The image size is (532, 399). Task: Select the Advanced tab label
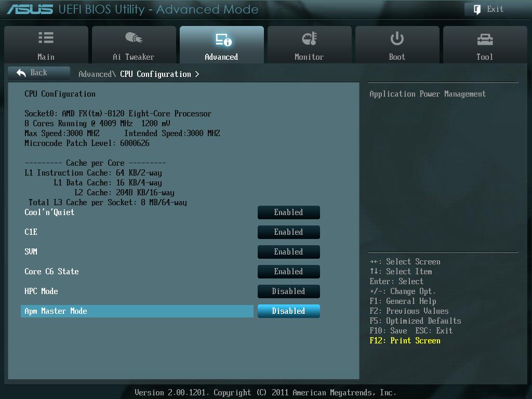pyautogui.click(x=221, y=57)
